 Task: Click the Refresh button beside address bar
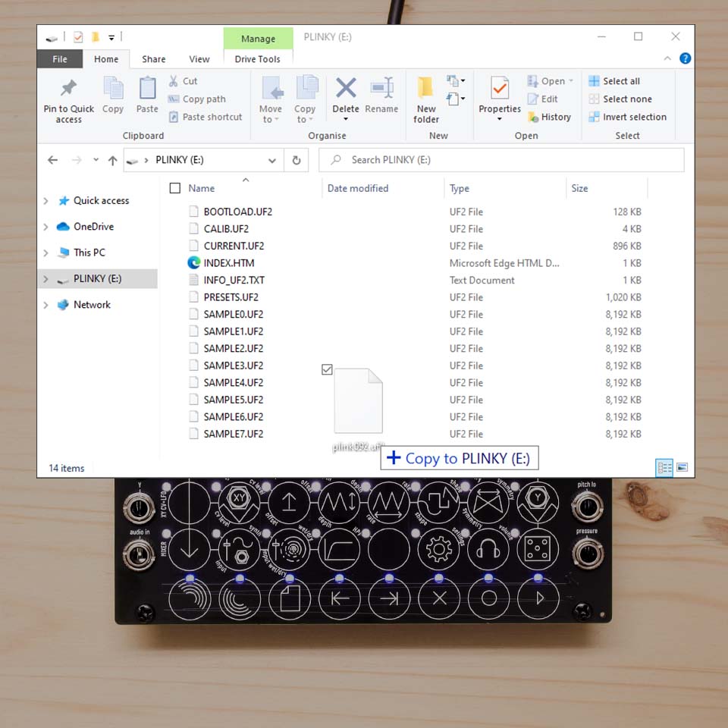pyautogui.click(x=297, y=160)
